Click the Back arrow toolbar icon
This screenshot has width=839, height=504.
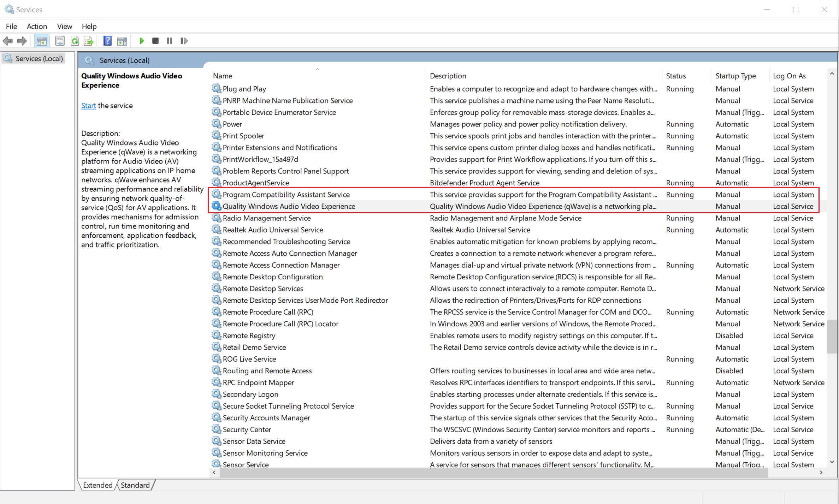[x=8, y=41]
